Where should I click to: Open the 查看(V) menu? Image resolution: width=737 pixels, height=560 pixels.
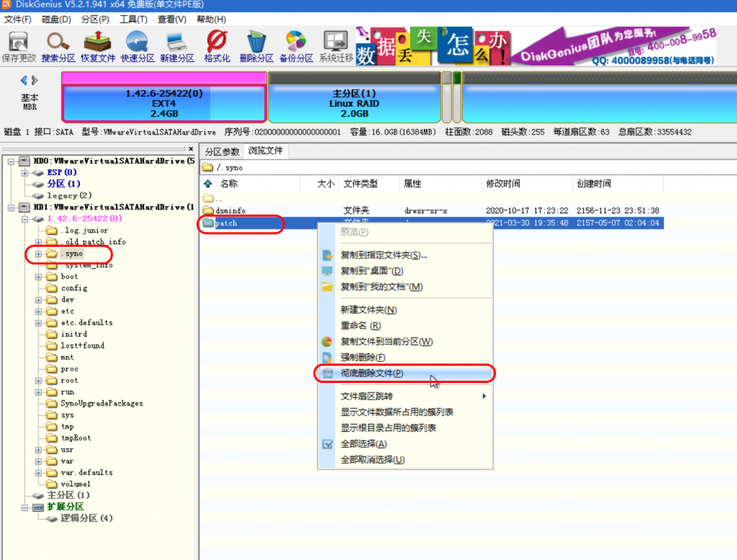pyautogui.click(x=171, y=19)
